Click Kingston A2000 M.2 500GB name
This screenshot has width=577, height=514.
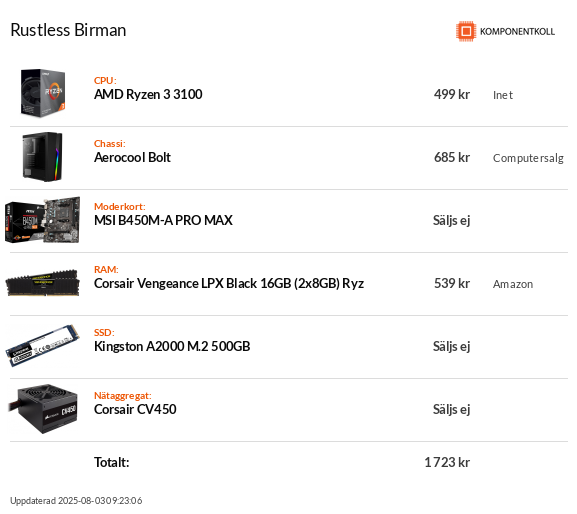172,347
